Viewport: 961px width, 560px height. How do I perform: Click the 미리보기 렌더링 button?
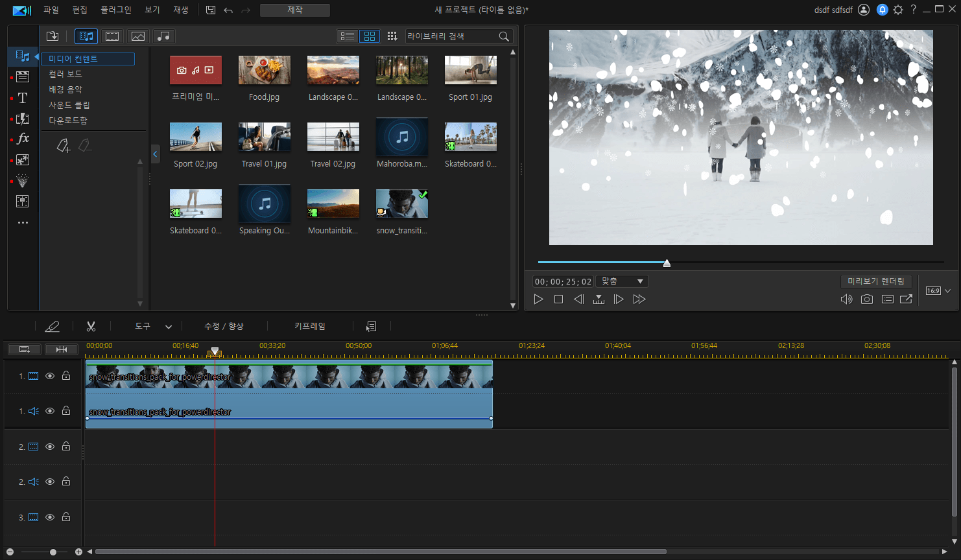[x=876, y=281]
